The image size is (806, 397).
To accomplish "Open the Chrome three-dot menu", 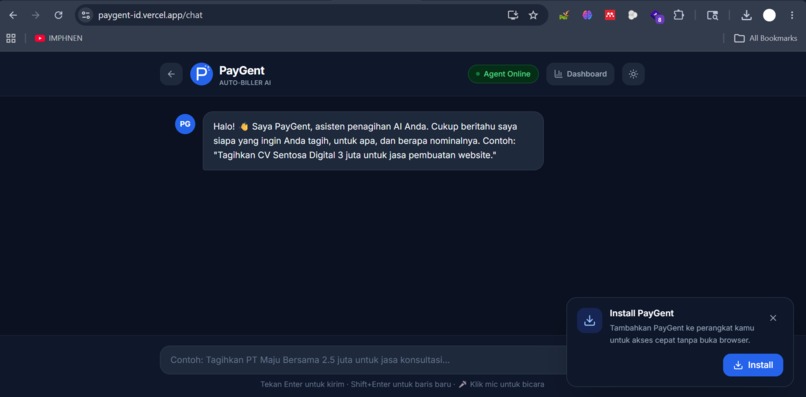I will click(792, 15).
